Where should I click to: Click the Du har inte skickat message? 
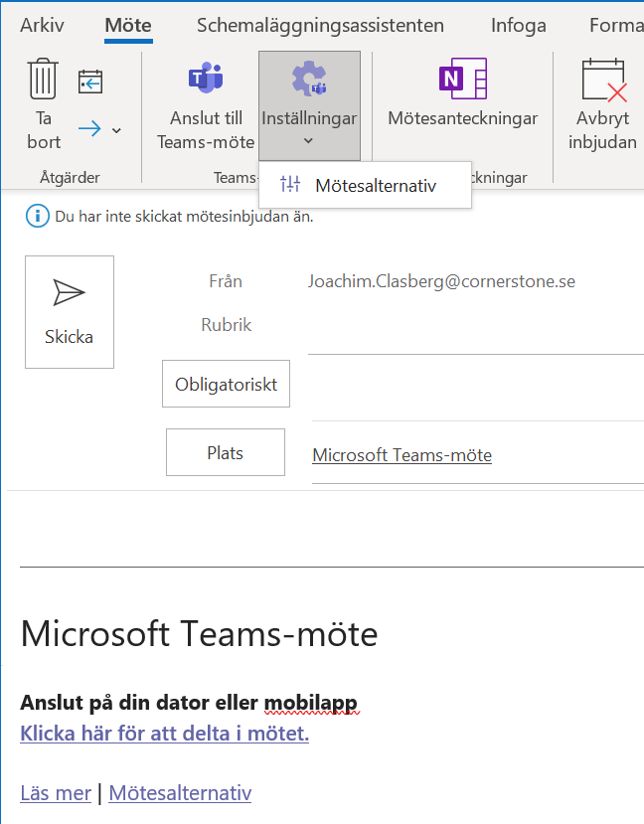coord(184,217)
